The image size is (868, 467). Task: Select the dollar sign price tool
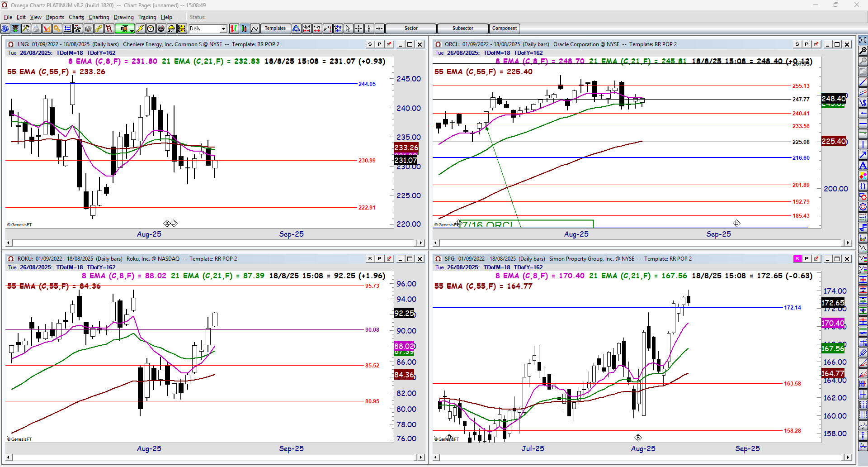pos(863,103)
